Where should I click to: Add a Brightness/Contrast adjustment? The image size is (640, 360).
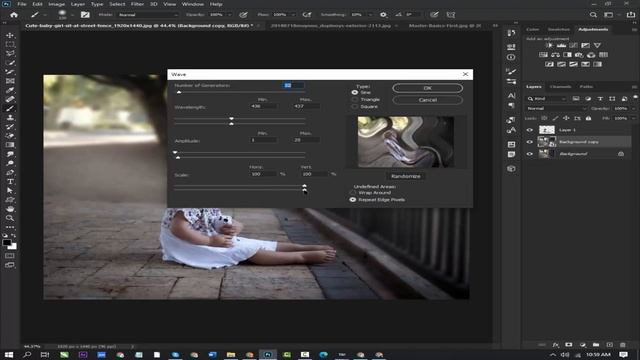(549, 45)
